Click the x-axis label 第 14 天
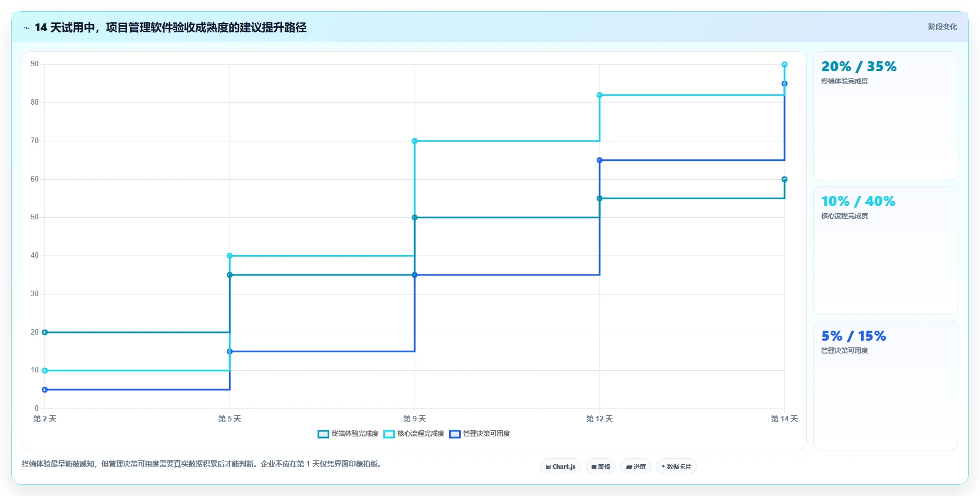Image resolution: width=980 pixels, height=496 pixels. coord(784,419)
